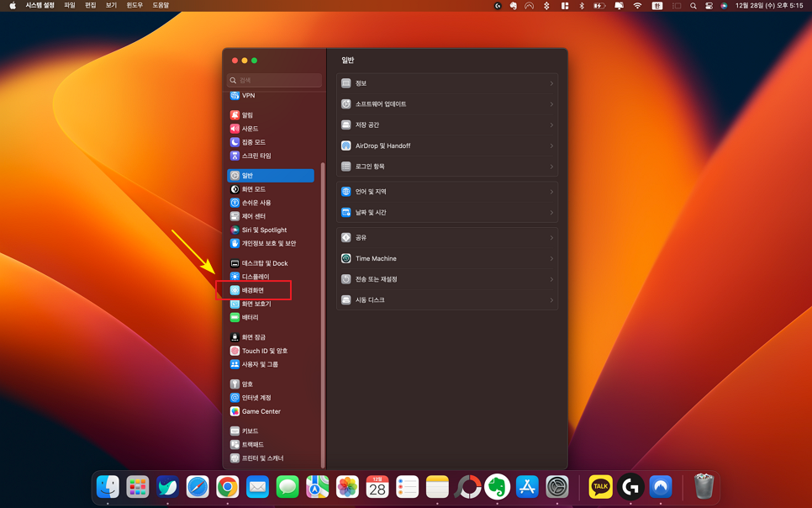Screen dimensions: 812x508
Task: Open the Apple menu
Action: [x=13, y=5]
